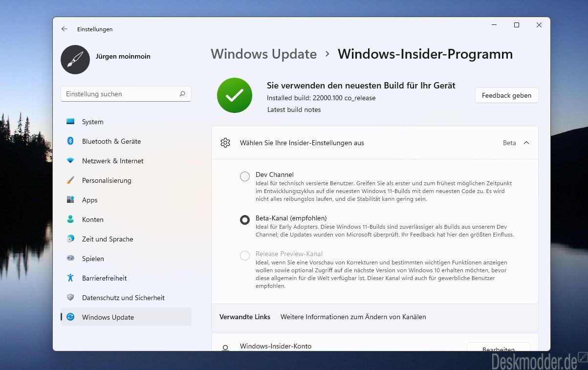Click the Windows-Insider-Konto row title

[276, 346]
